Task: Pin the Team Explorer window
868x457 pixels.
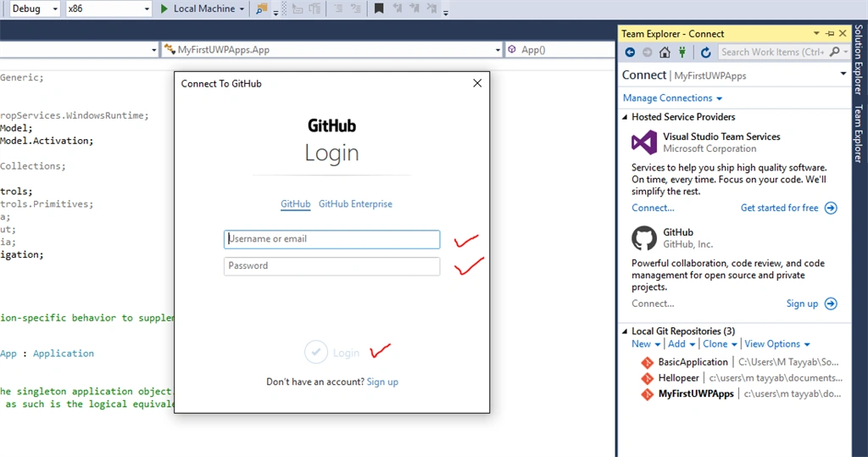Action: tap(830, 34)
